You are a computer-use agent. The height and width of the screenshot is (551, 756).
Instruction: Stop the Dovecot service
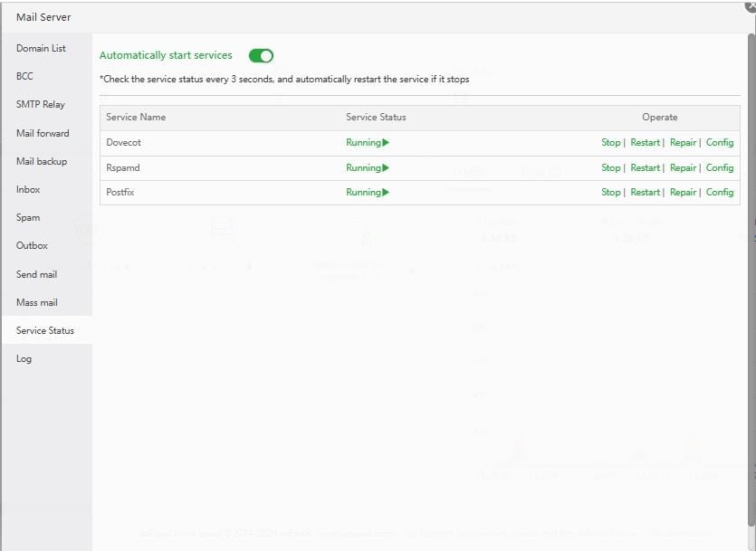point(611,143)
